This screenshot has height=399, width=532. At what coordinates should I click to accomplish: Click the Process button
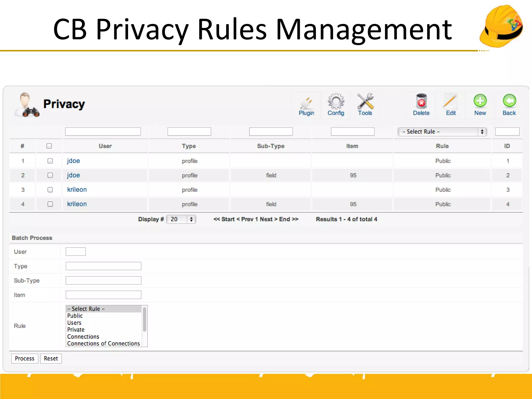point(25,358)
